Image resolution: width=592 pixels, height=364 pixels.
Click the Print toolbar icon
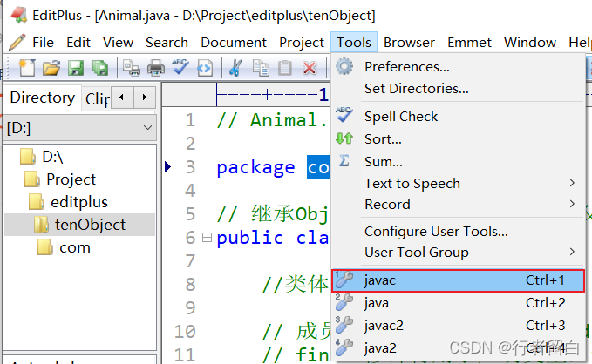155,68
